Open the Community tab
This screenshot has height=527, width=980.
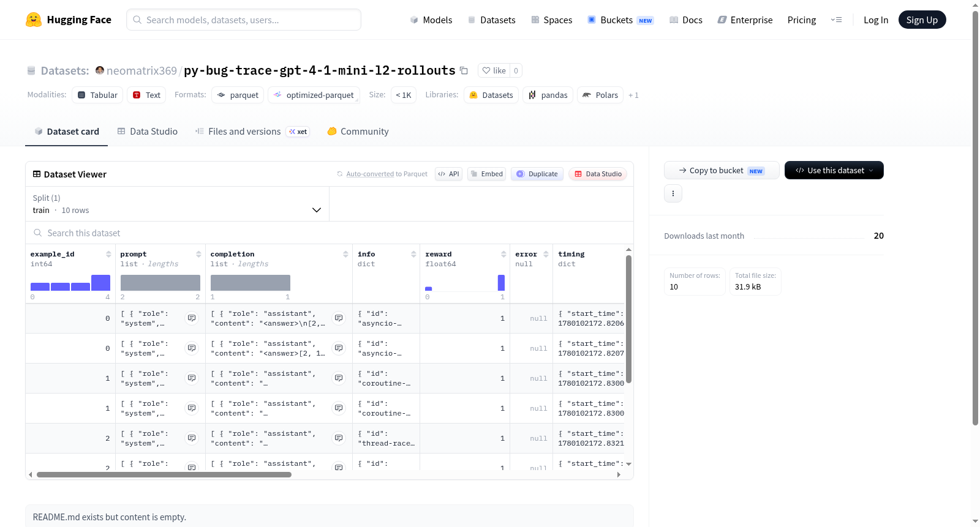(358, 131)
